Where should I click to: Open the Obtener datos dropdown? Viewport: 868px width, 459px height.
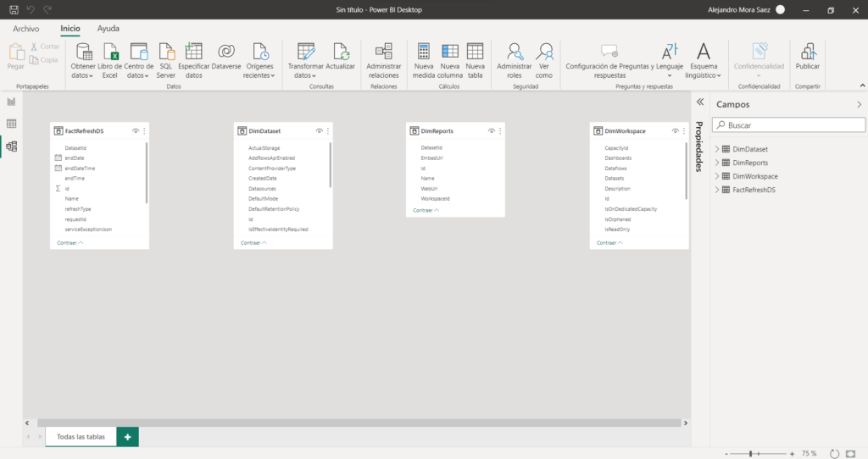point(84,70)
